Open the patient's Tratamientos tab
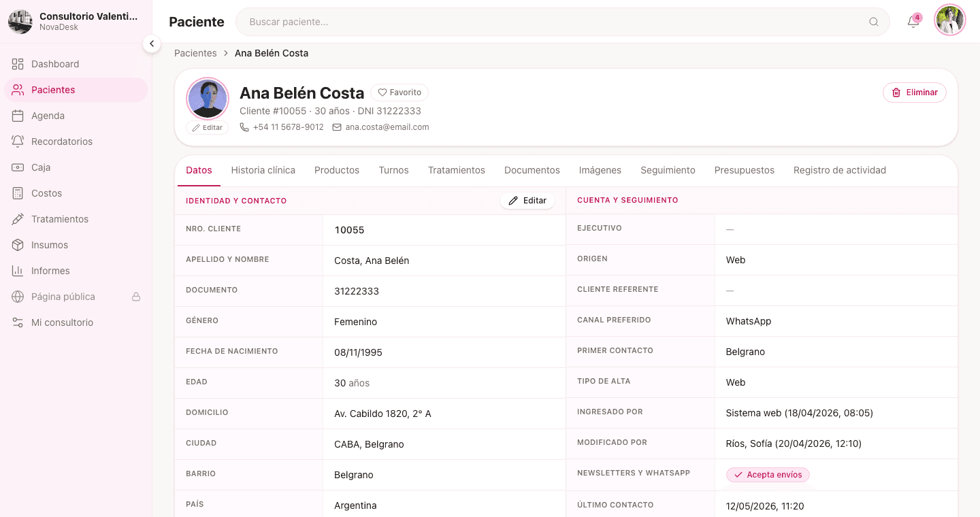The image size is (980, 517). 457,170
